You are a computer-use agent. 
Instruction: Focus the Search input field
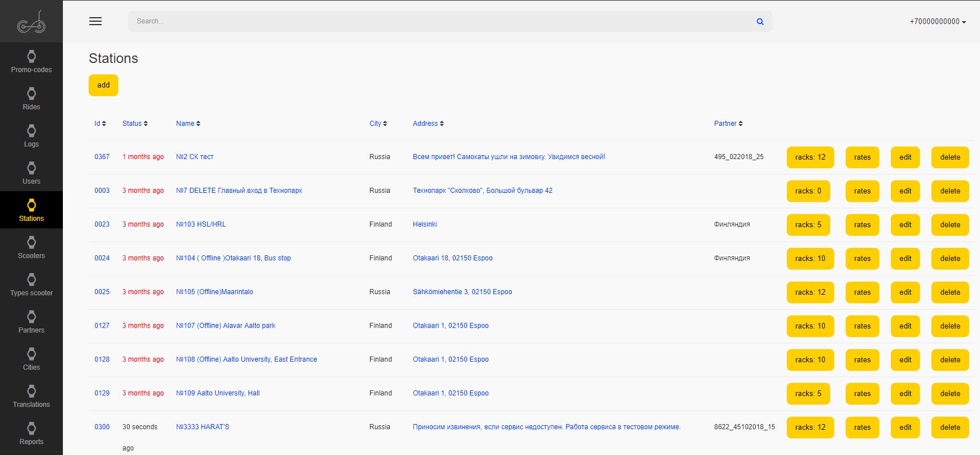pyautogui.click(x=440, y=22)
